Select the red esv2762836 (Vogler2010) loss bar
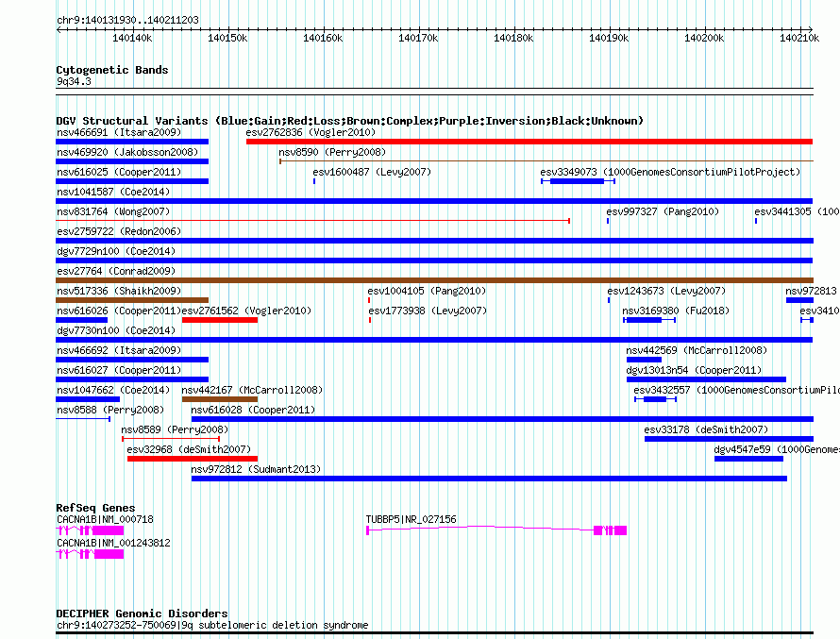Image resolution: width=840 pixels, height=639 pixels. pos(529,142)
